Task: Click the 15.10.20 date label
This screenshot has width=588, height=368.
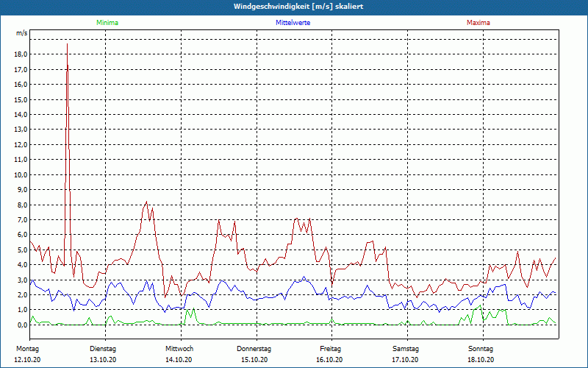Action: (254, 360)
